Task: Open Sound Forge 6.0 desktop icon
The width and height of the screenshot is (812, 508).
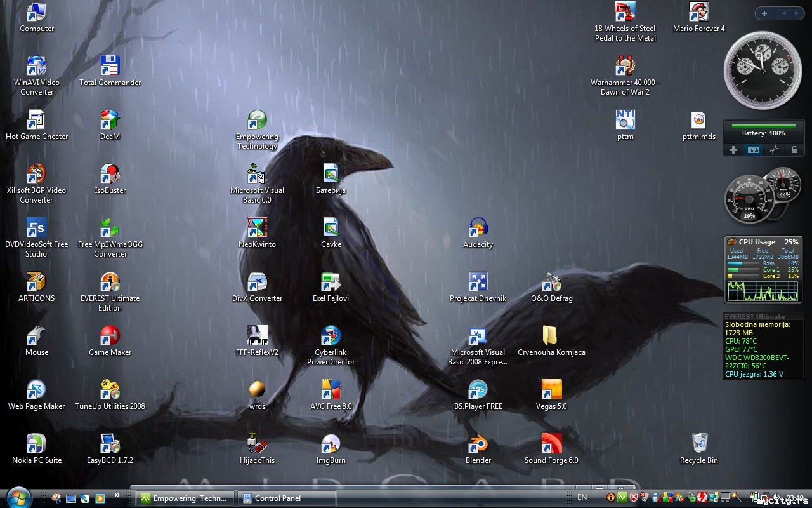Action: click(x=552, y=449)
